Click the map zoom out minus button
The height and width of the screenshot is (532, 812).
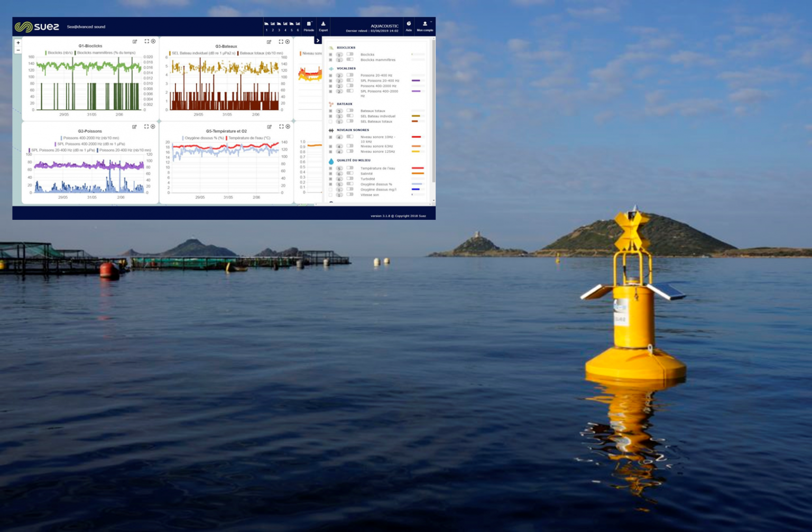point(18,50)
